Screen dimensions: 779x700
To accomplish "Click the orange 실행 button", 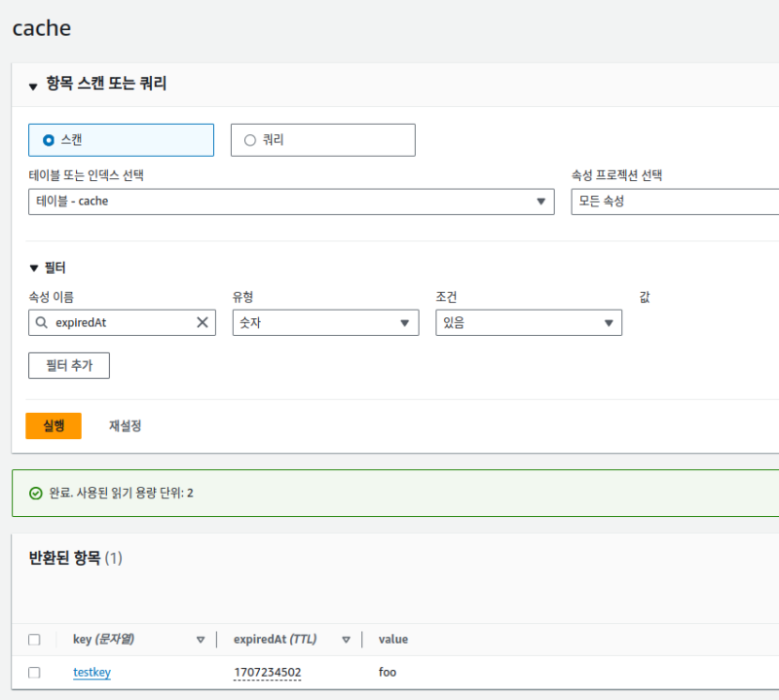I will (53, 425).
